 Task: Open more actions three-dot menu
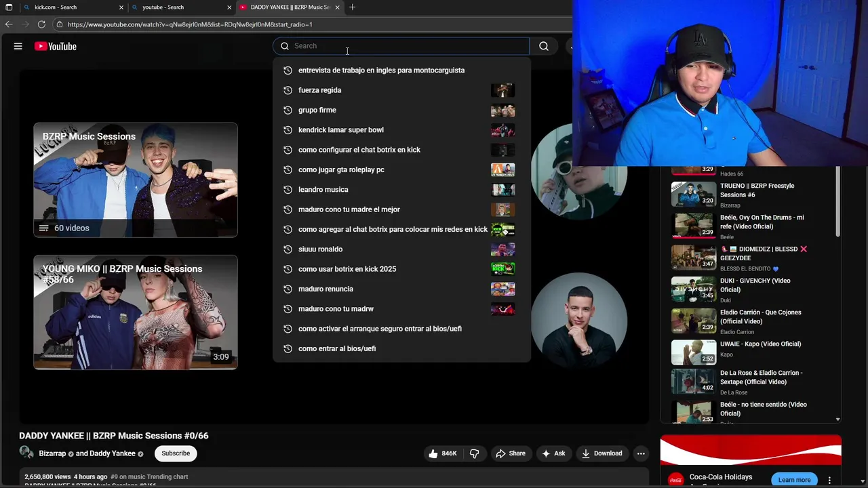pos(641,453)
